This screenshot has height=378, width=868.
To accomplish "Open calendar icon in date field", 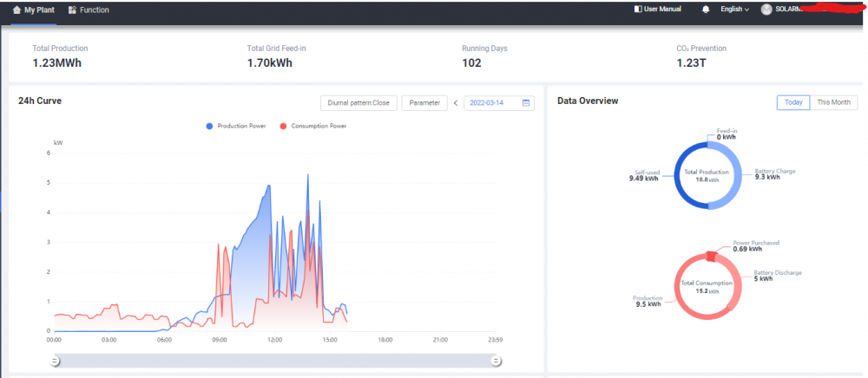I will (x=526, y=103).
